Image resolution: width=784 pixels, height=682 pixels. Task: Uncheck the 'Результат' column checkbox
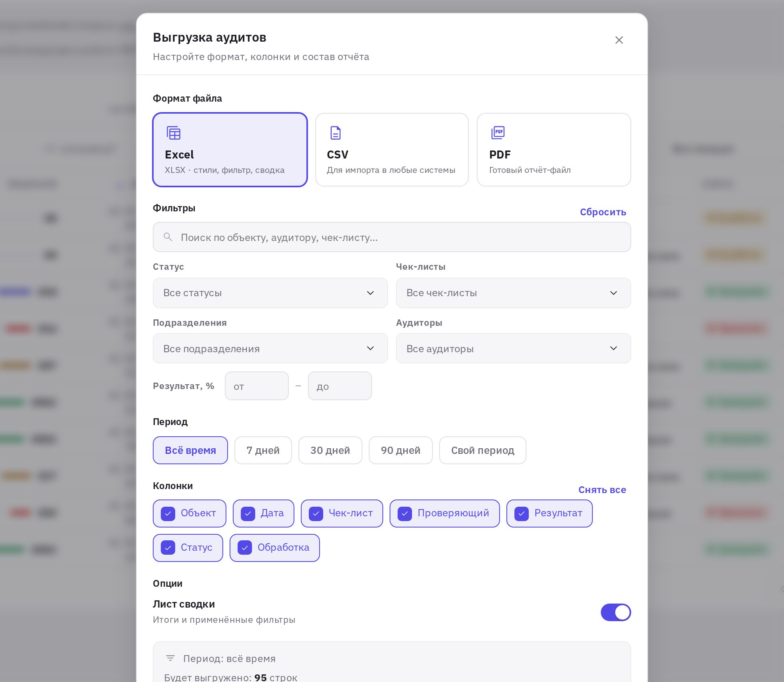tap(522, 514)
